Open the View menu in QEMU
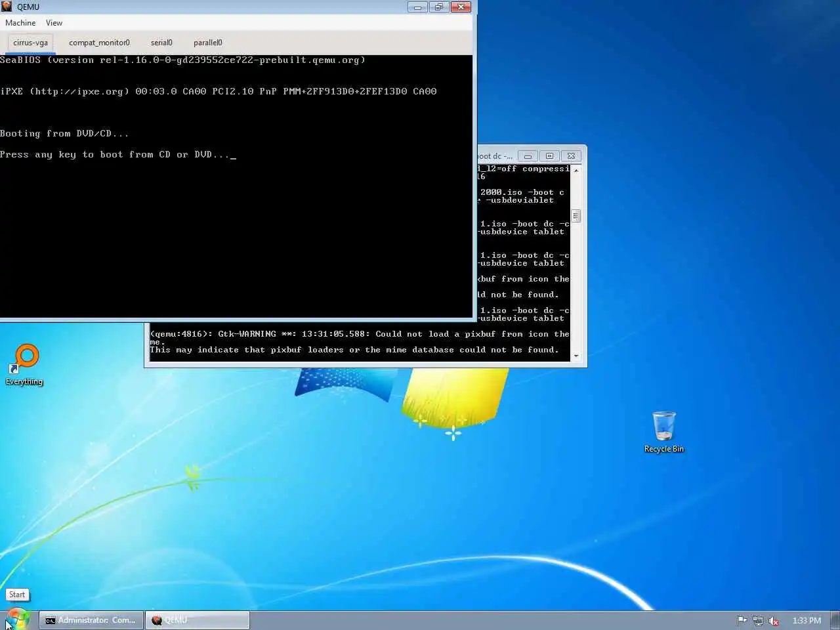The height and width of the screenshot is (630, 840). [54, 23]
